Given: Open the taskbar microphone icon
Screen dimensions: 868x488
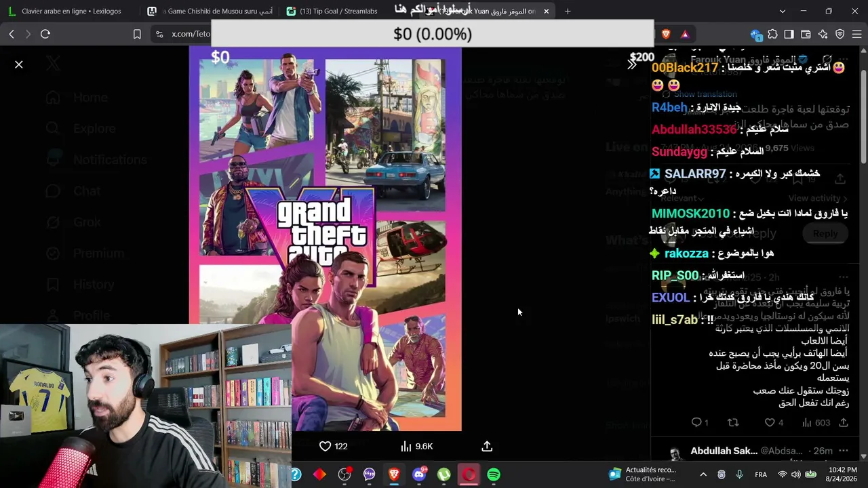Looking at the screenshot, I should (739, 474).
